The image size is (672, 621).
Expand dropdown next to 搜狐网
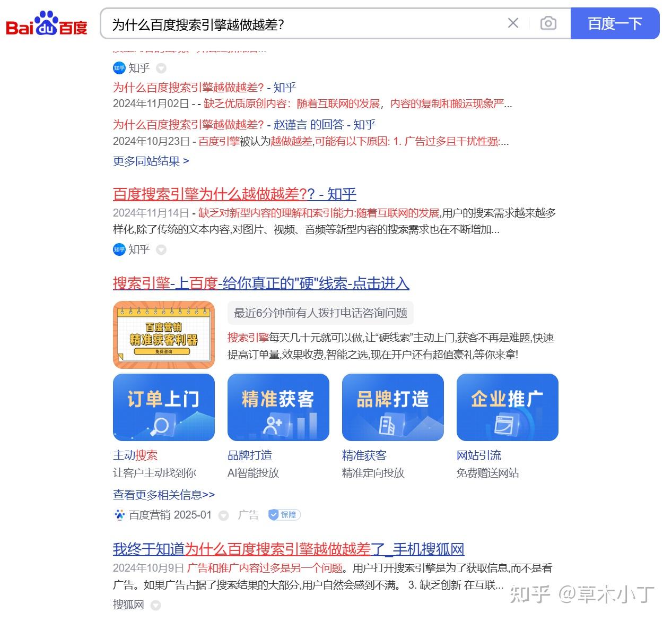coord(155,605)
